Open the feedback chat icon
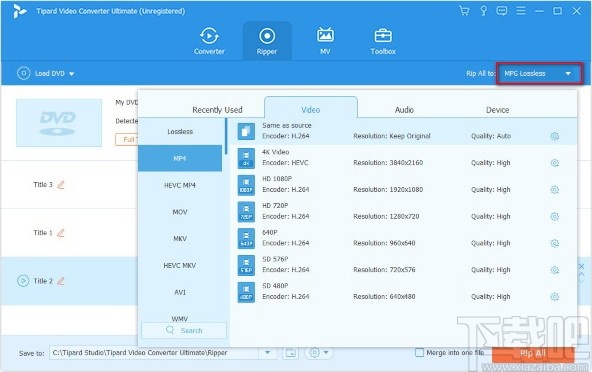The image size is (592, 372). click(x=502, y=11)
